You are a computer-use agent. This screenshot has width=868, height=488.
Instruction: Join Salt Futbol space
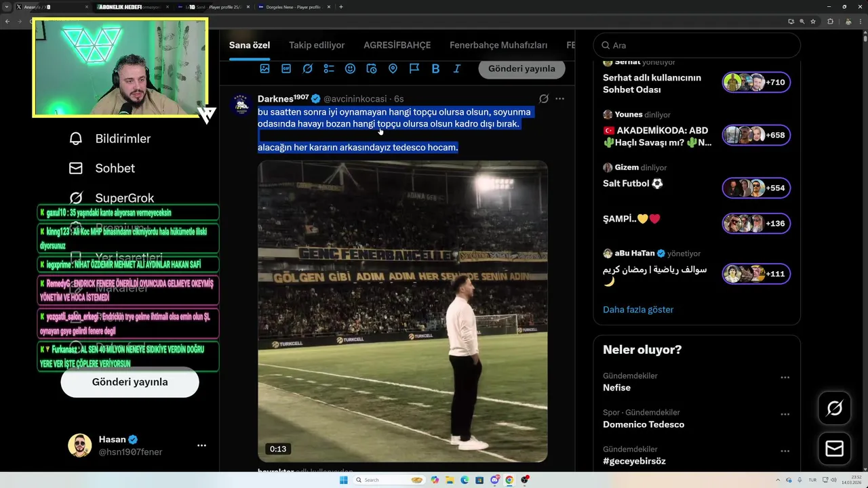point(633,183)
